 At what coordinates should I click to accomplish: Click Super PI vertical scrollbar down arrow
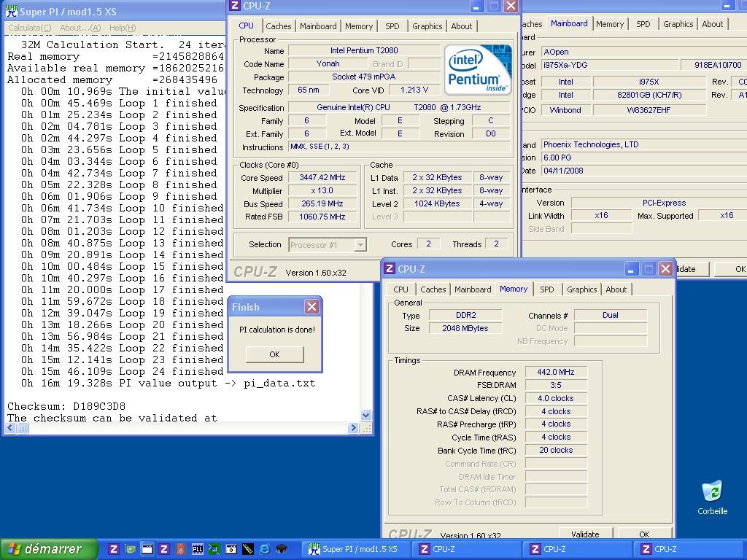[x=366, y=415]
